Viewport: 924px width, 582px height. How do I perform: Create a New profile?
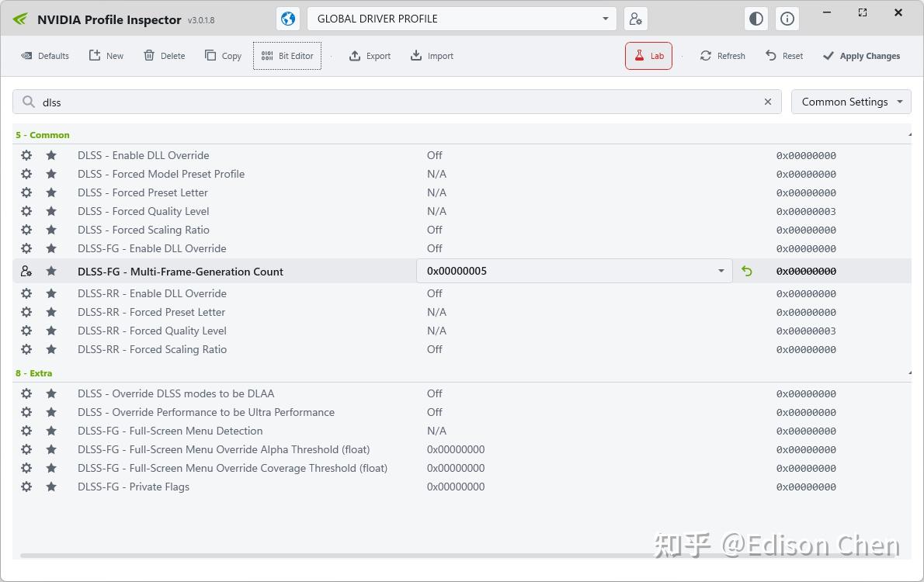tap(106, 56)
